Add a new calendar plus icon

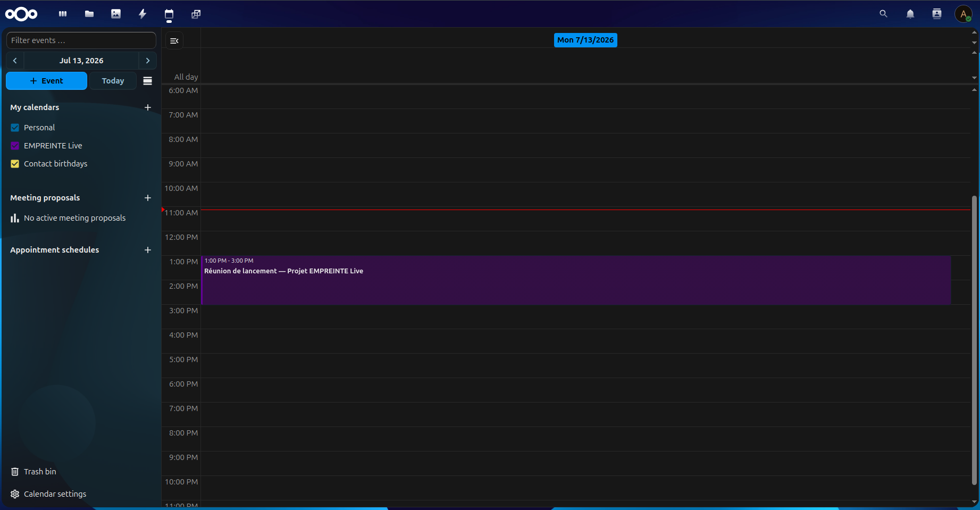pyautogui.click(x=148, y=107)
